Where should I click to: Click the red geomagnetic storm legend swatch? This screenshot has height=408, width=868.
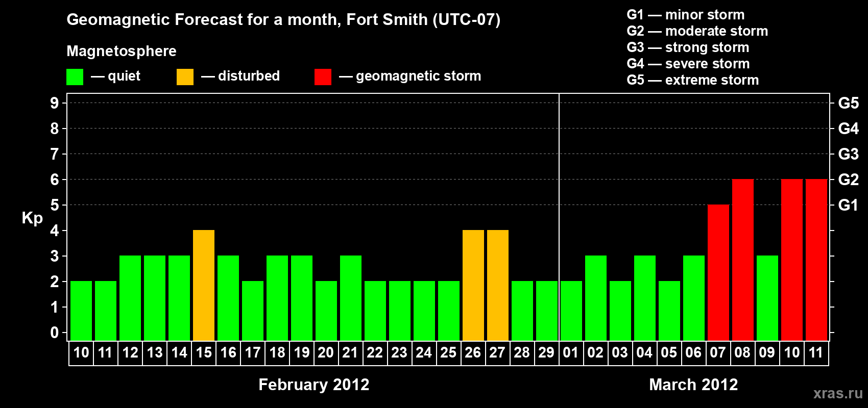pyautogui.click(x=323, y=77)
